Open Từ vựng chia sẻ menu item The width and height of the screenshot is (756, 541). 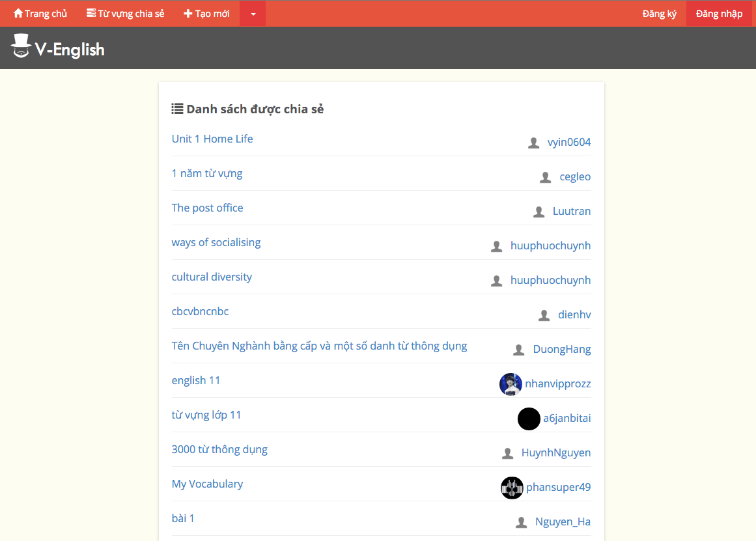click(x=125, y=14)
